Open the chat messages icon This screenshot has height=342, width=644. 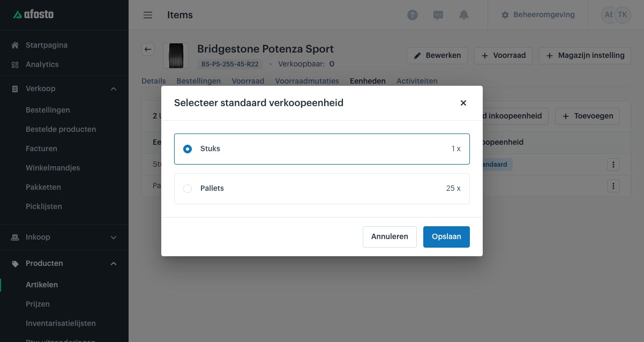[438, 15]
